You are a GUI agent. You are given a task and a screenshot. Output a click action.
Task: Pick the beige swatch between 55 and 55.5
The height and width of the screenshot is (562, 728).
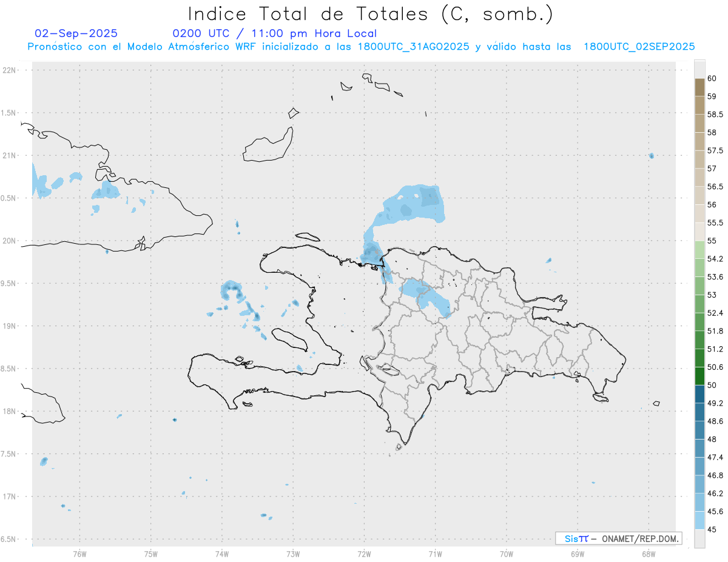699,232
